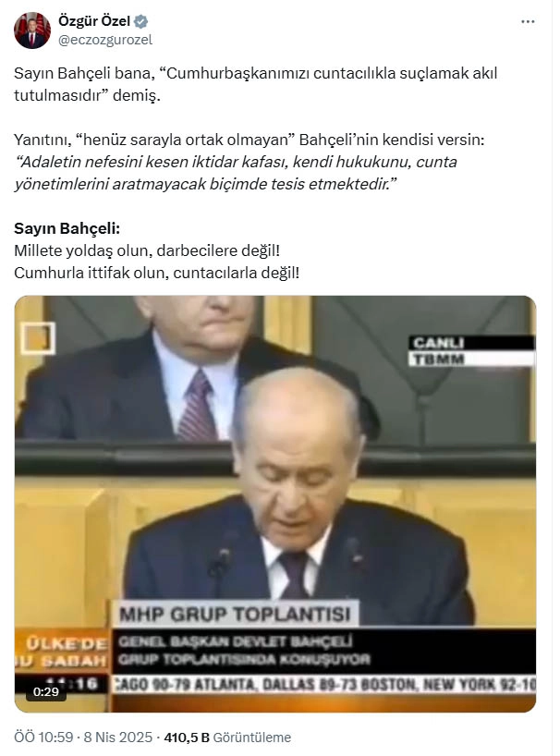Click the MHP GRUP TOPLANTISI caption banner
The width and height of the screenshot is (560, 756).
[x=235, y=614]
